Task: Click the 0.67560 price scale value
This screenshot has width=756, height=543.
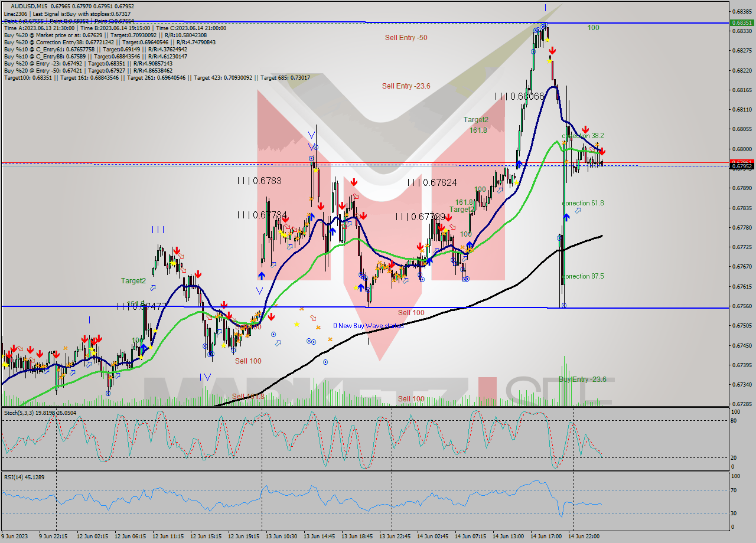Action: [742, 306]
